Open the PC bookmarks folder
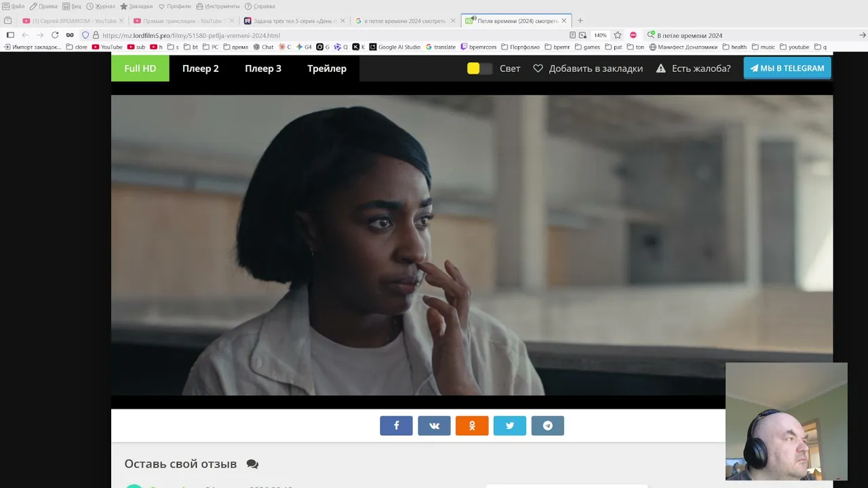This screenshot has height=488, width=868. click(x=210, y=47)
